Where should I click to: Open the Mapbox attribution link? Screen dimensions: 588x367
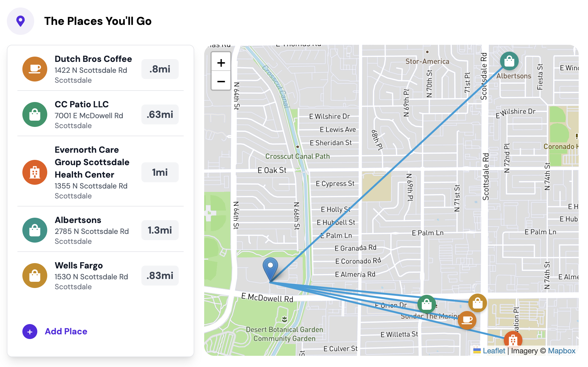pyautogui.click(x=562, y=351)
